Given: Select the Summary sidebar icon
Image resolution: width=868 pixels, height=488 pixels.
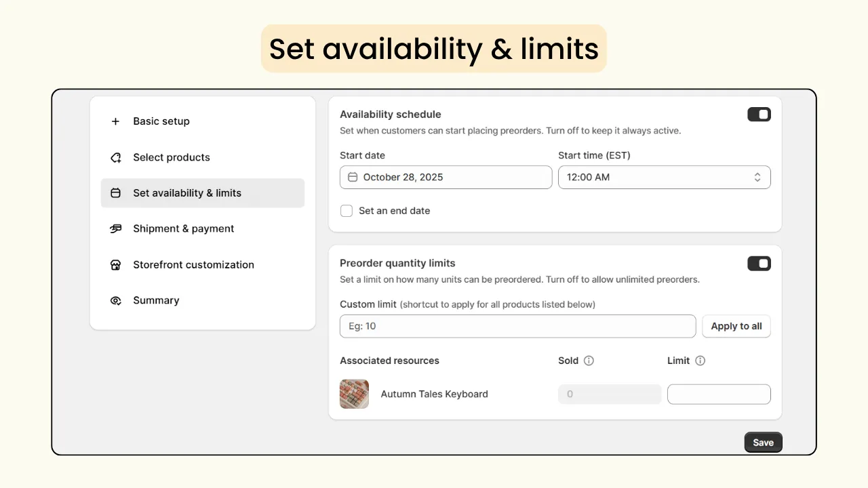Looking at the screenshot, I should (115, 300).
